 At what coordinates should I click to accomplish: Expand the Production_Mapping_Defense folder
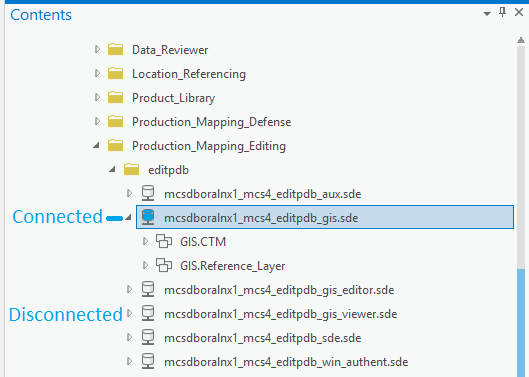click(x=97, y=121)
